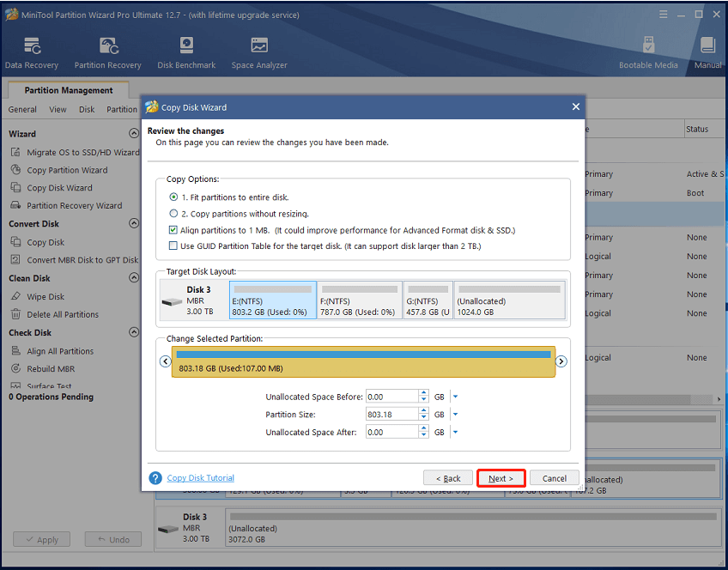The height and width of the screenshot is (570, 728).
Task: Click the Partition Size spinner arrows
Action: tap(423, 415)
